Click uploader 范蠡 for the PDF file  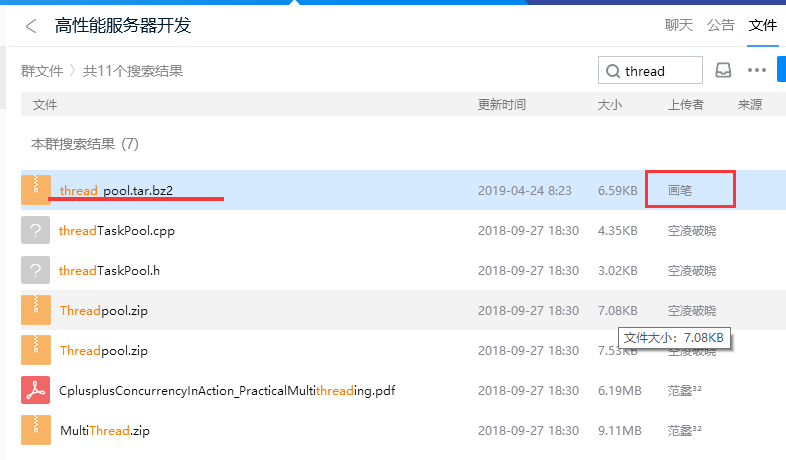point(684,390)
